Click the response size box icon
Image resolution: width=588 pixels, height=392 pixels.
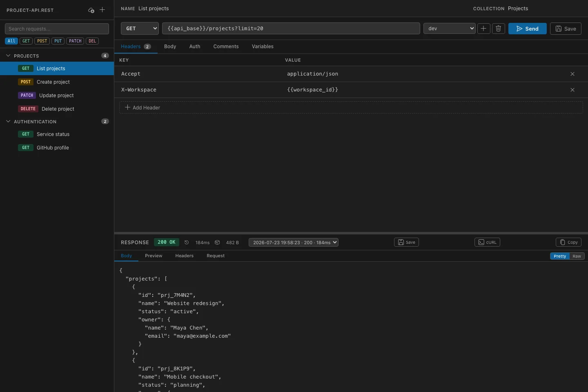point(217,243)
